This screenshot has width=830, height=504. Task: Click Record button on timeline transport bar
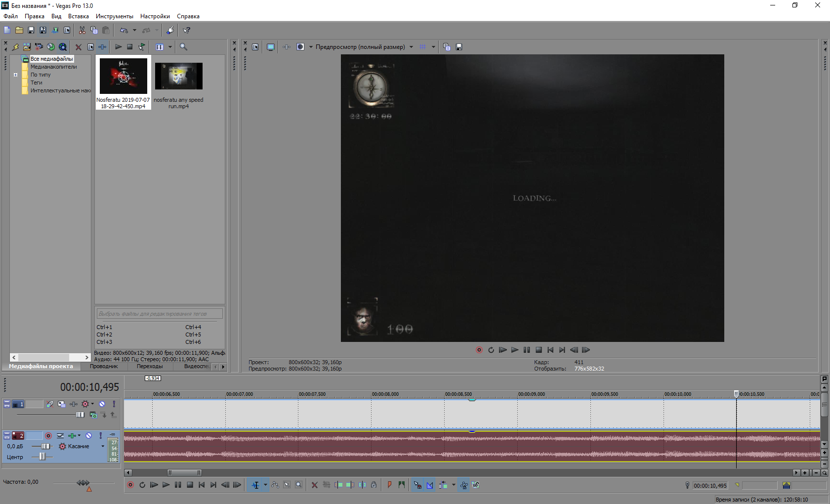click(x=130, y=485)
